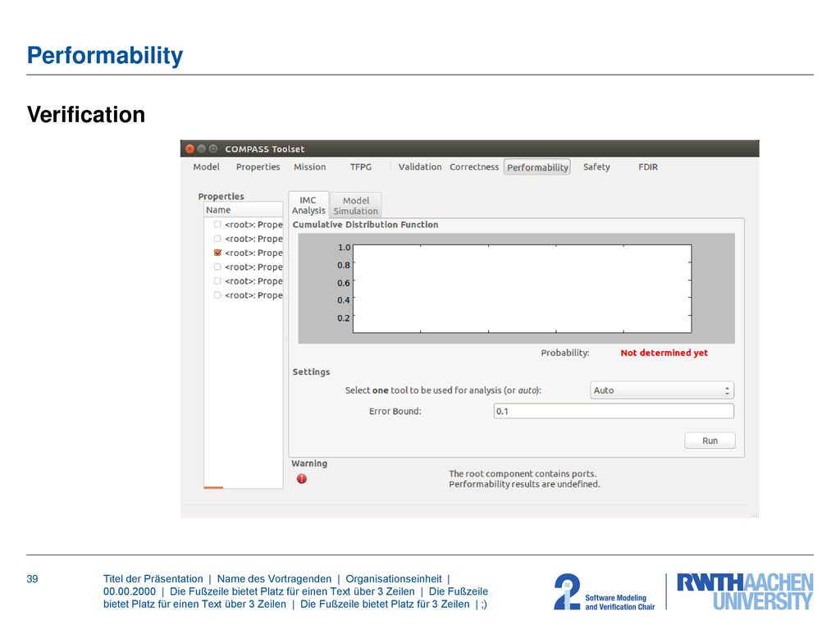This screenshot has width=840, height=630.
Task: Minimize the COMPASS Toolset window
Action: pos(202,149)
